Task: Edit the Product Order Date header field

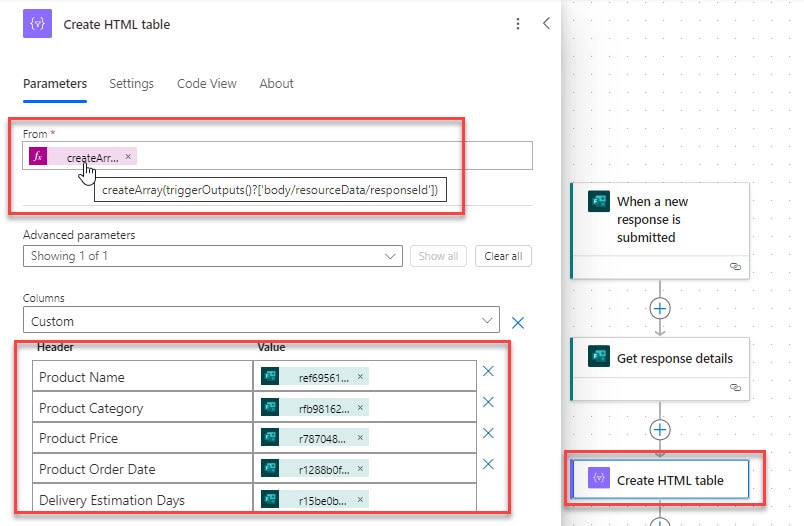Action: [143, 469]
